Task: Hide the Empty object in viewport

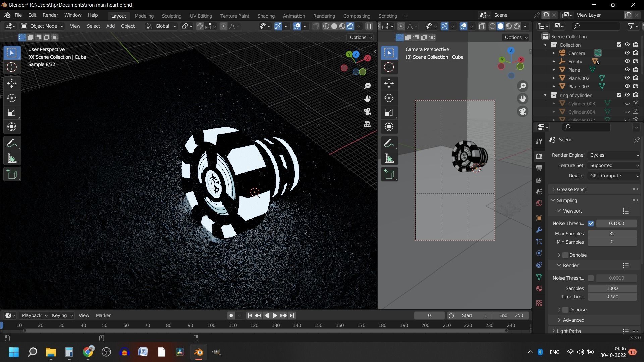Action: pos(627,61)
